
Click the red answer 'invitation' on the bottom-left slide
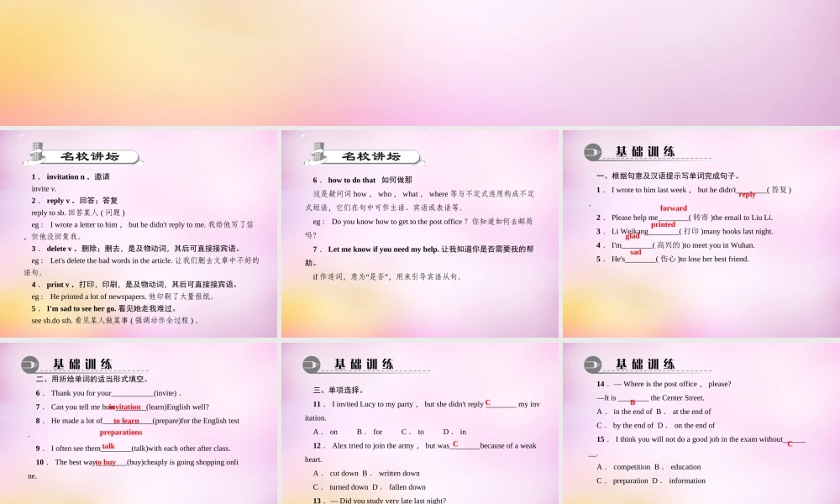124,407
